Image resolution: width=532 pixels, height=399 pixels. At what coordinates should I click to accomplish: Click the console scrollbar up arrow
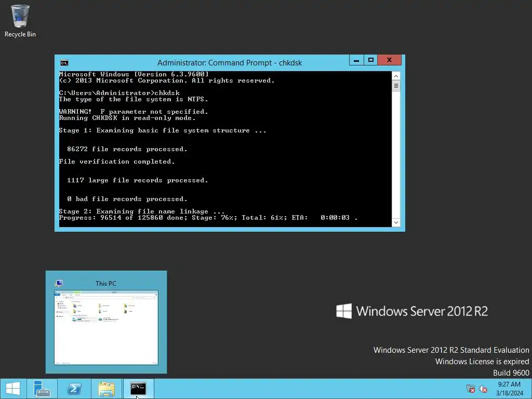point(396,75)
